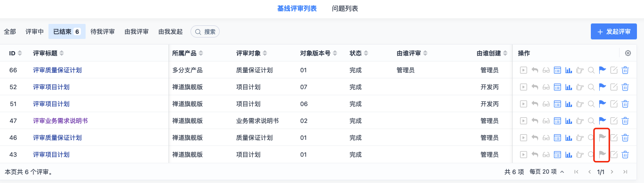Click the 发起评审 button
The width and height of the screenshot is (644, 183).
614,31
